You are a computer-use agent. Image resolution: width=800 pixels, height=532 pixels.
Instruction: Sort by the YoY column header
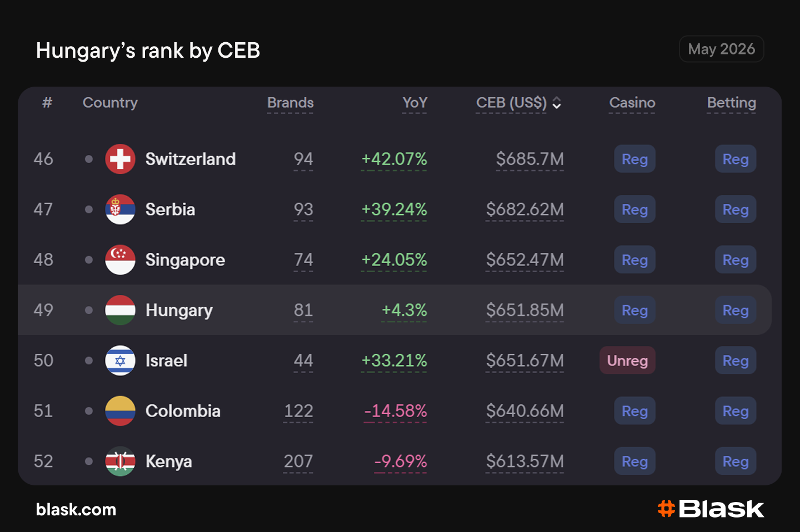pyautogui.click(x=414, y=103)
